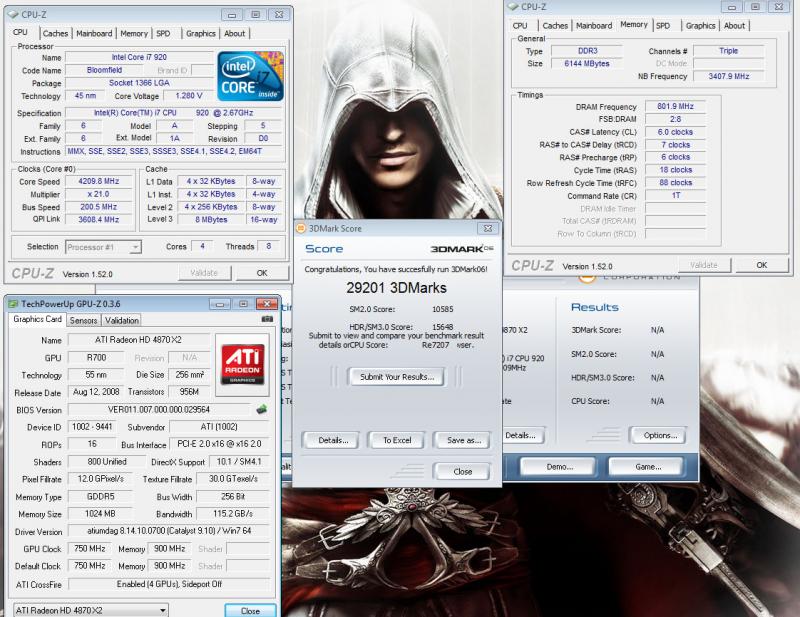Select the Graphics Card tab in GPU-Z
The height and width of the screenshot is (617, 800).
click(x=37, y=319)
